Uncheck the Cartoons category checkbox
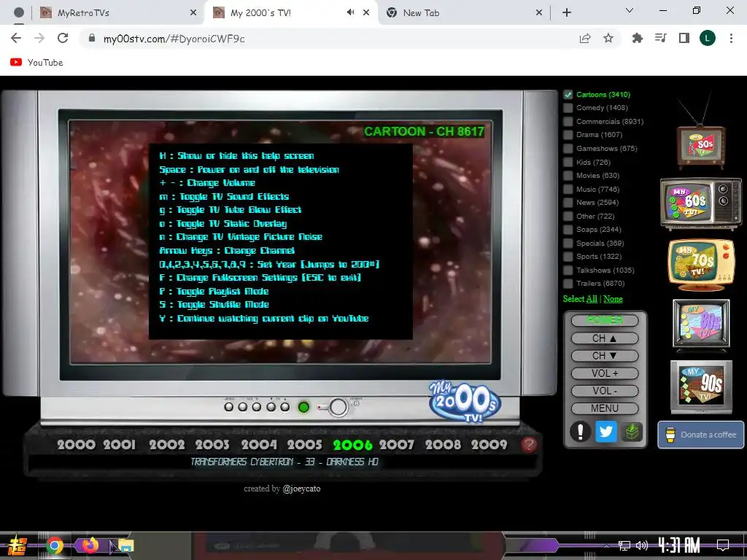Image resolution: width=747 pixels, height=560 pixels. pos(568,94)
